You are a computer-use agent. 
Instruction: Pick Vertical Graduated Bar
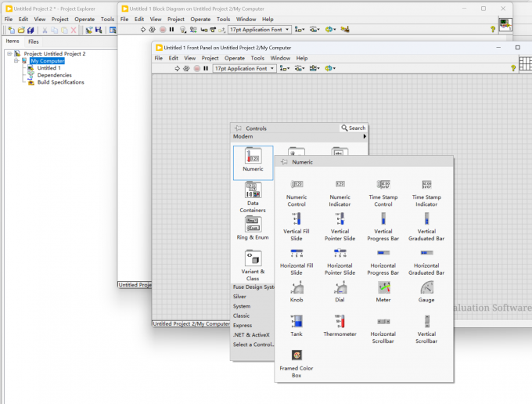click(x=426, y=227)
